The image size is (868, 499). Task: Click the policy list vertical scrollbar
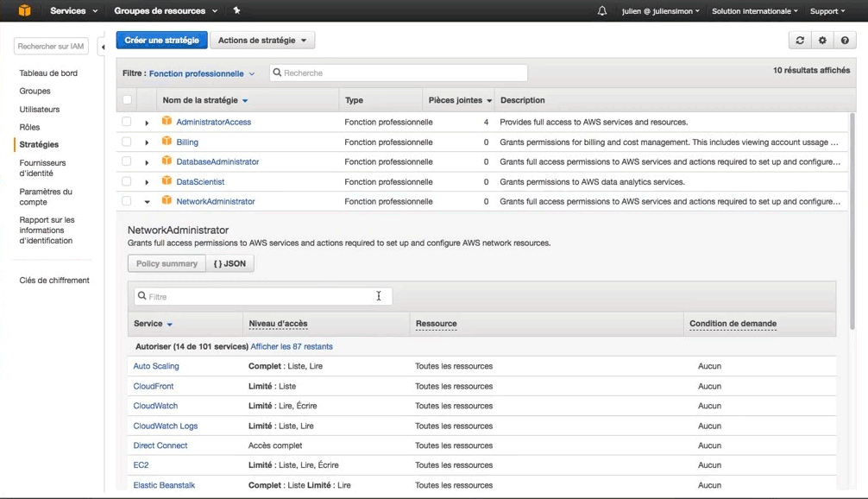tap(852, 222)
